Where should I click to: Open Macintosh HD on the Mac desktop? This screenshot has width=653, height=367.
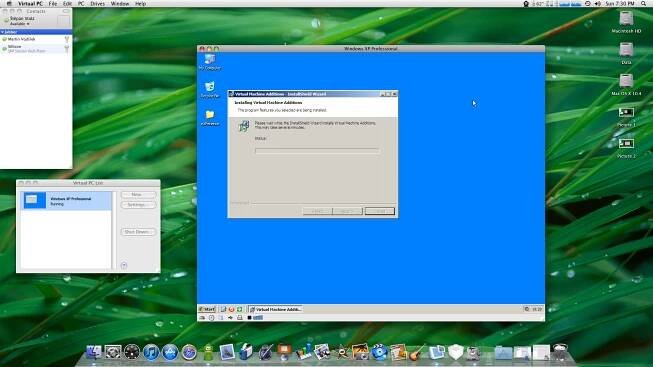(x=626, y=22)
